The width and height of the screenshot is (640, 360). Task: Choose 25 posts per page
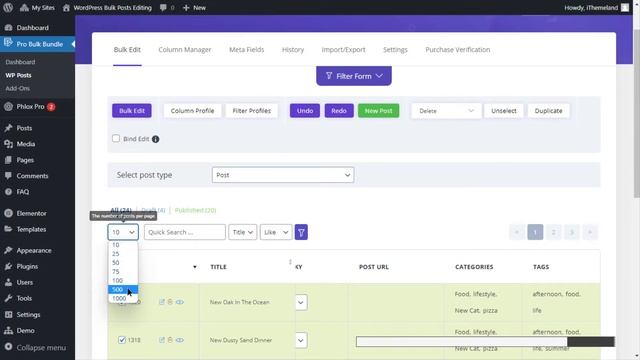pos(123,254)
